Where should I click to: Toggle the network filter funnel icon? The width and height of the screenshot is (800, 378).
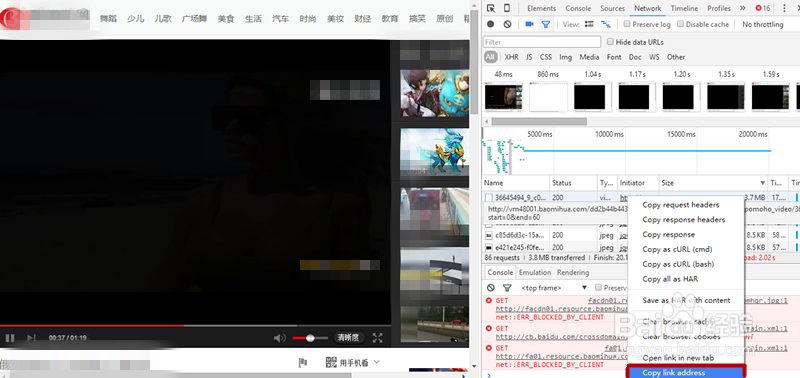545,24
